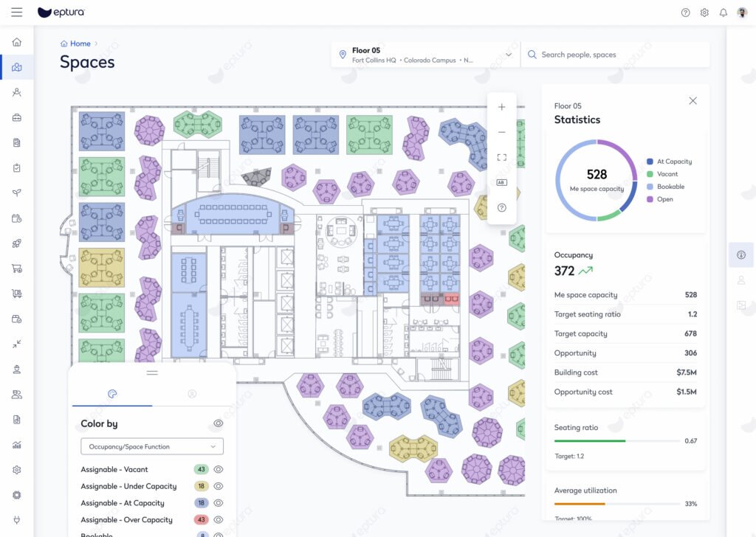Toggle visibility of Assignable - Under Capacity
The width and height of the screenshot is (756, 537).
click(x=218, y=486)
